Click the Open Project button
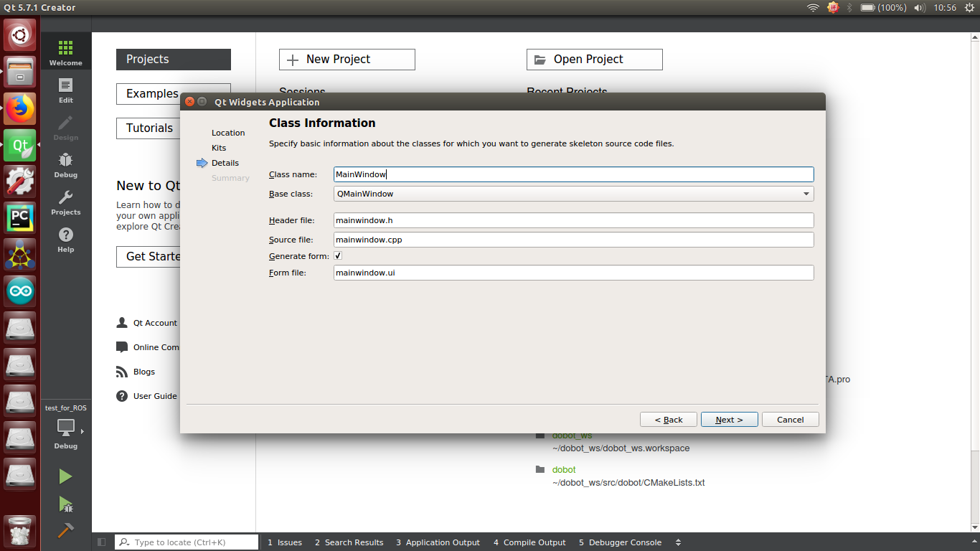Image resolution: width=980 pixels, height=551 pixels. (595, 60)
